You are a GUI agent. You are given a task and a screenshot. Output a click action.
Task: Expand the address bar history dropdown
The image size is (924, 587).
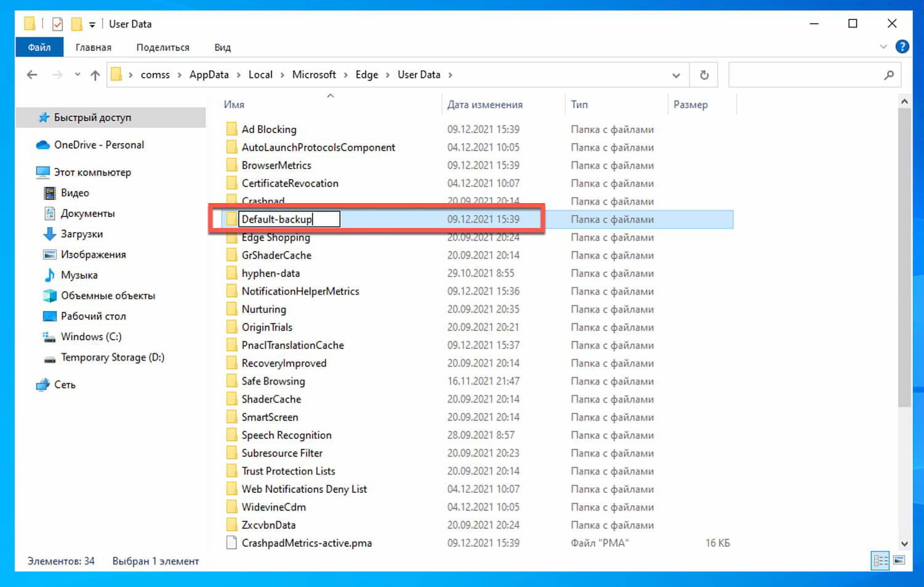pyautogui.click(x=676, y=75)
